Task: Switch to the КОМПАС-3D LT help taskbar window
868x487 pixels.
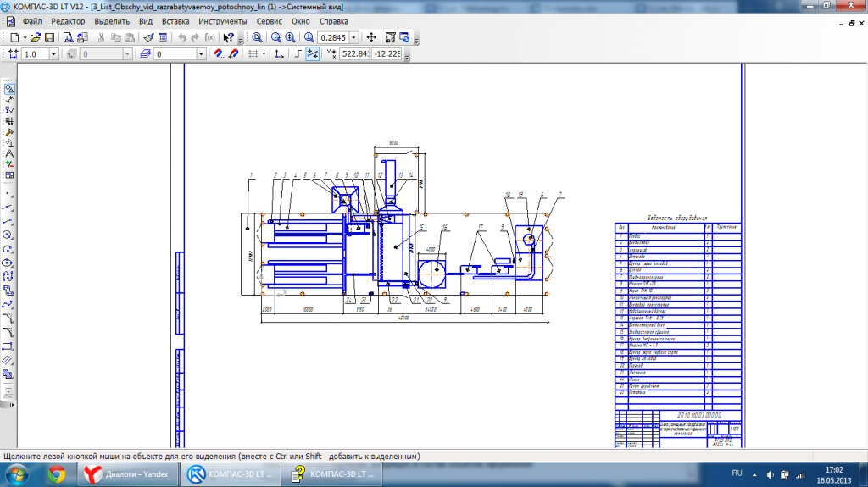Action: point(332,475)
